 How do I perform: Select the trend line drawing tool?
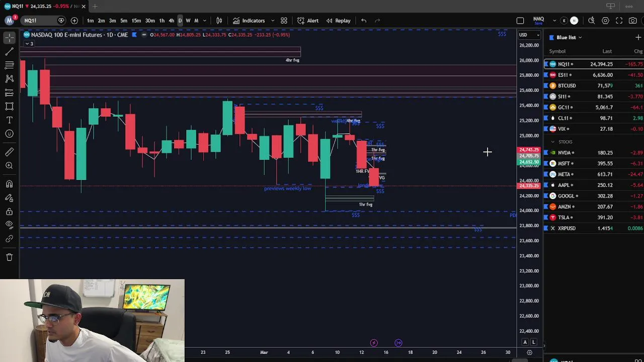pyautogui.click(x=9, y=51)
